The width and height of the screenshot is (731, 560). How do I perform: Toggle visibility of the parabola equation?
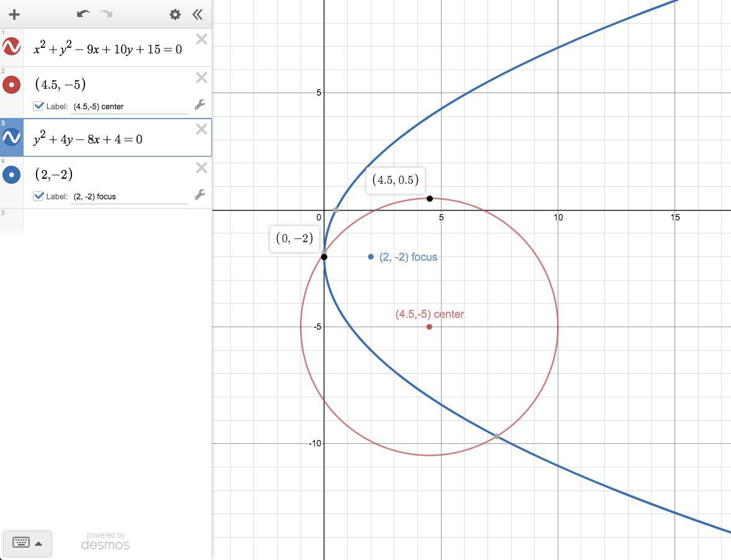(x=11, y=137)
